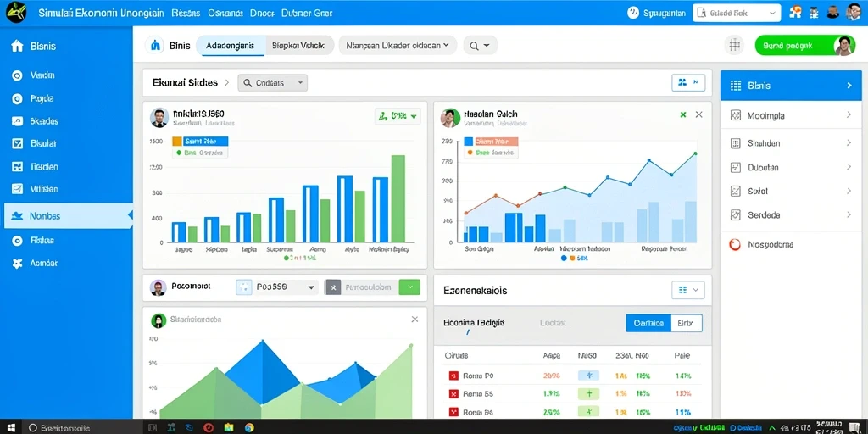Toggle the red checkbox for Roma P0 row
Screen dimensions: 868x434
tap(453, 376)
